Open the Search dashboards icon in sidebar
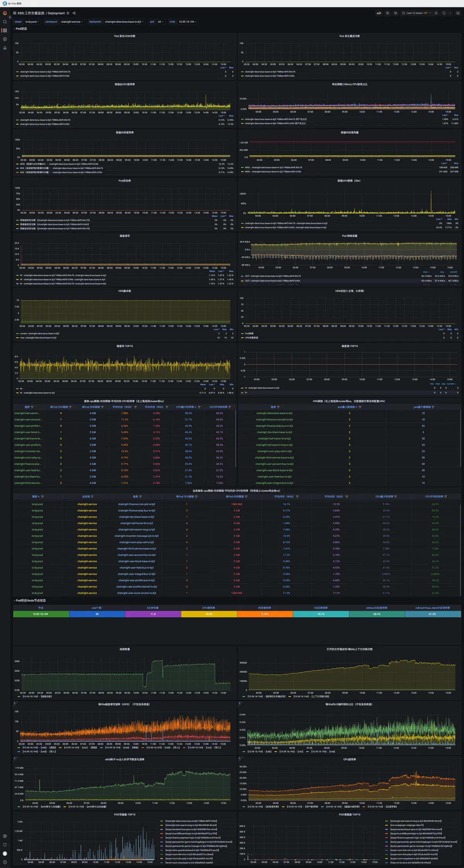The width and height of the screenshot is (464, 868). pyautogui.click(x=5, y=22)
